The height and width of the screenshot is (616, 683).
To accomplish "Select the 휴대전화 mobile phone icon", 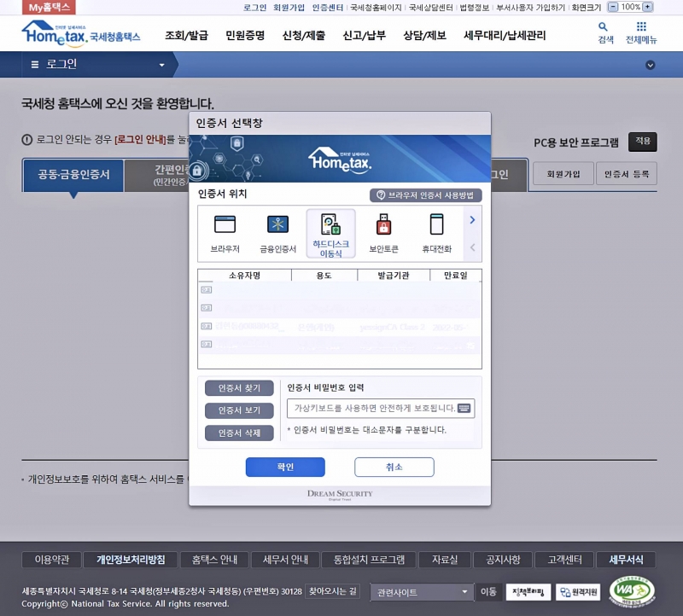I will 436,225.
